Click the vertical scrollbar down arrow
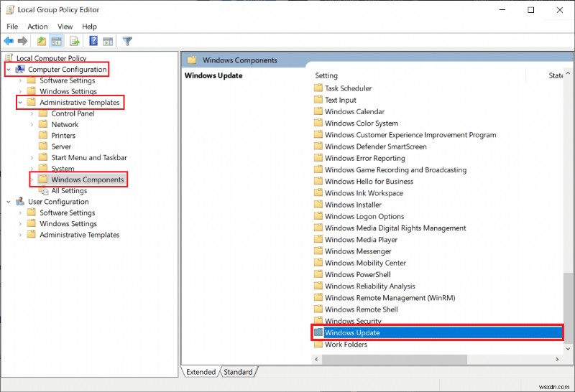Screen dimensions: 575x392 tap(568, 349)
